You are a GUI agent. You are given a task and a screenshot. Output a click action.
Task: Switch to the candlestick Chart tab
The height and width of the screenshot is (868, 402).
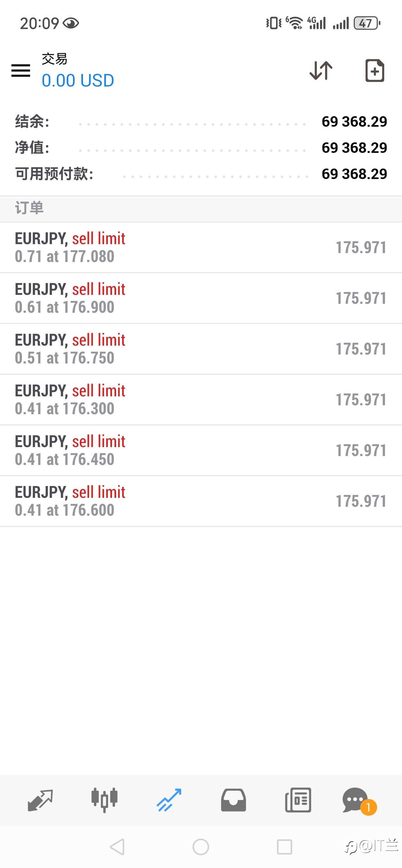pyautogui.click(x=104, y=800)
